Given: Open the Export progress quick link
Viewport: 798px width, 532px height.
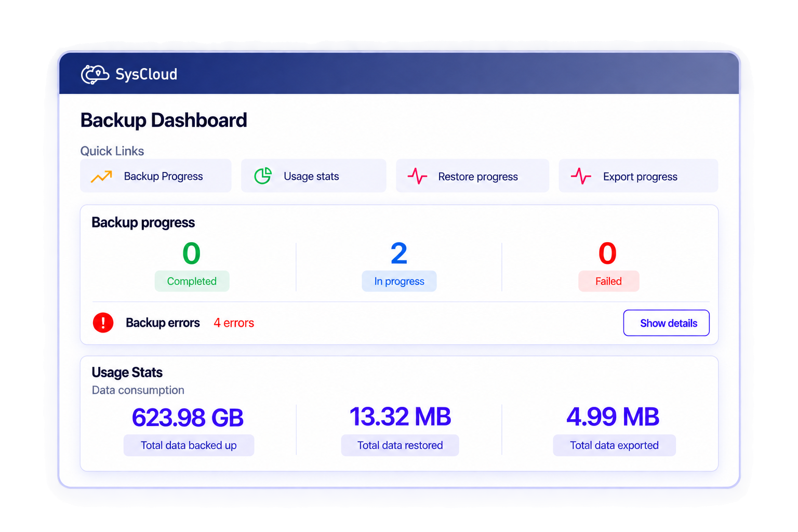Looking at the screenshot, I should click(x=638, y=176).
